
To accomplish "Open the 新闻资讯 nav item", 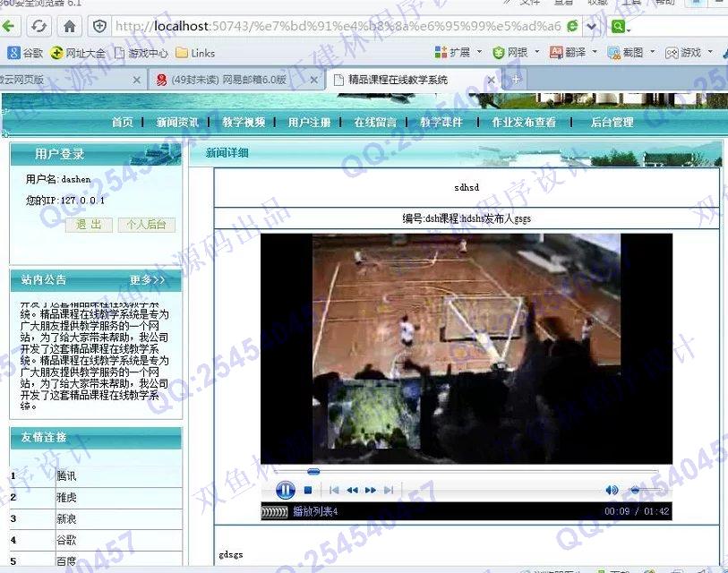I will click(177, 122).
